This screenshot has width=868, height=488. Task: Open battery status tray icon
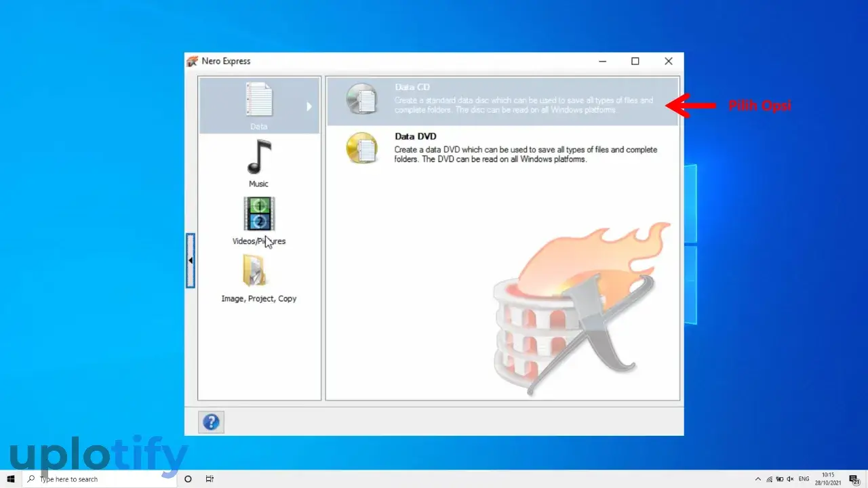[x=780, y=479]
